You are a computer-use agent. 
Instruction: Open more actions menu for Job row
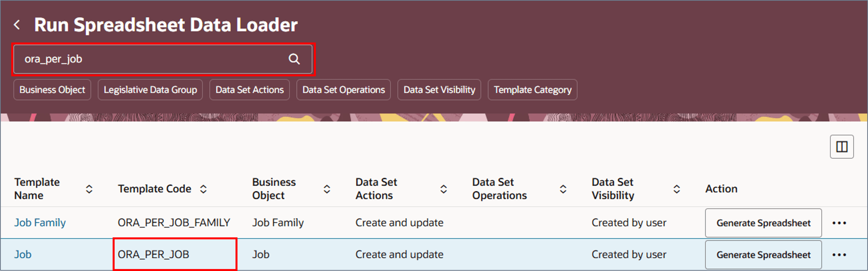pos(839,255)
